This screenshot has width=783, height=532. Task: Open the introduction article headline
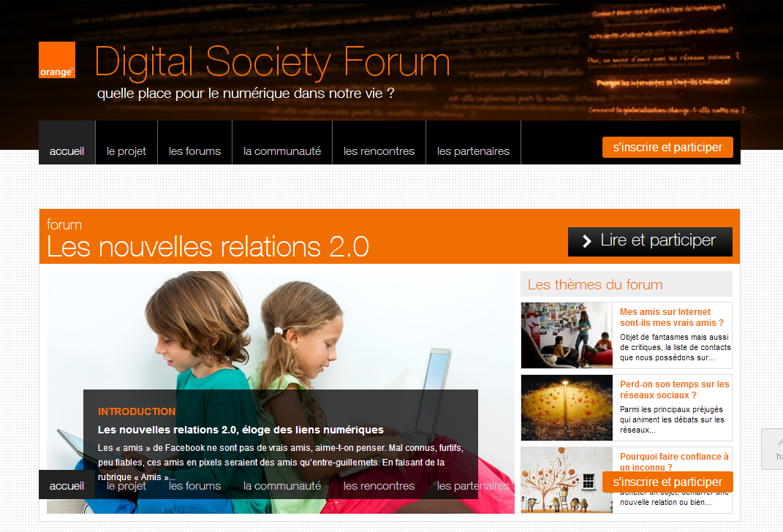click(x=241, y=430)
